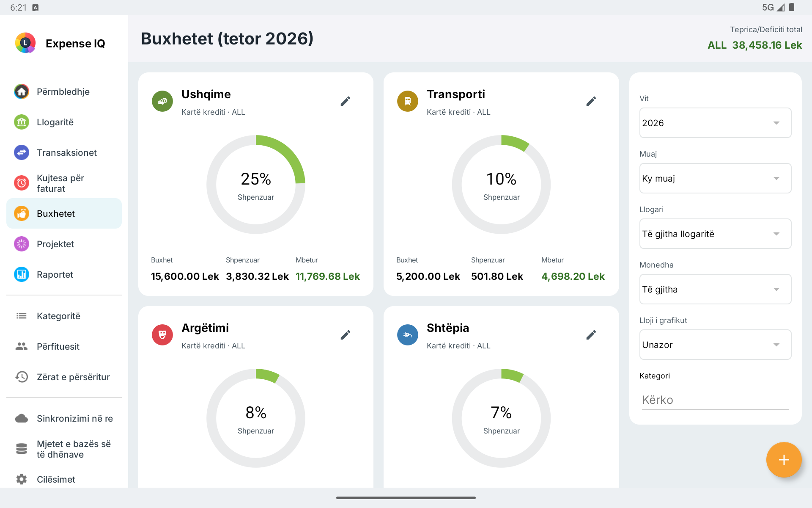Click Transporti remaining 4,698.20 Lek
This screenshot has height=508, width=812.
tap(573, 276)
